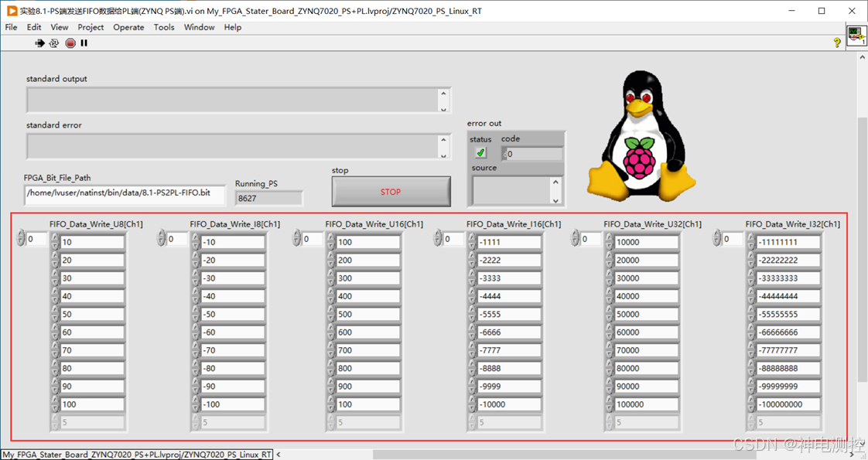
Task: Click the error out source text box
Action: 511,191
